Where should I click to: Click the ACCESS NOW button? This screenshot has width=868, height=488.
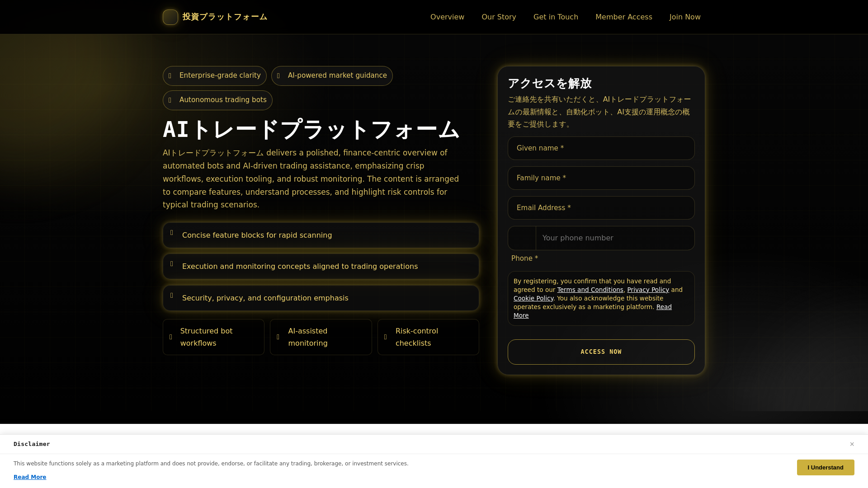coord(601,352)
